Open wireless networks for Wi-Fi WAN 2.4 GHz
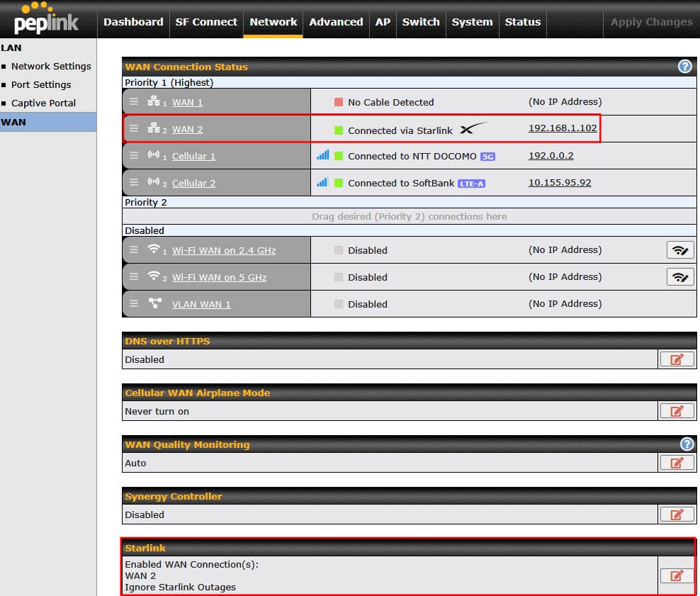The image size is (700, 596). tap(680, 250)
